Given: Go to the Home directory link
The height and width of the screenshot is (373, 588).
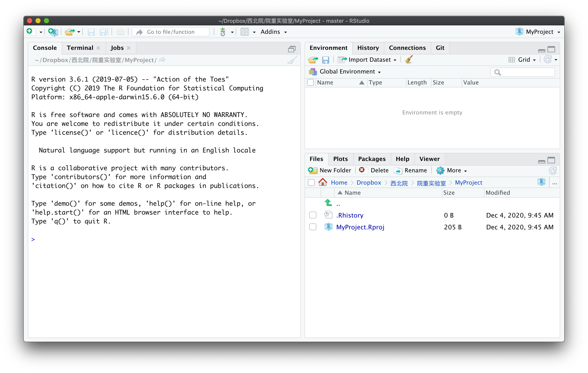Looking at the screenshot, I should pyautogui.click(x=339, y=182).
